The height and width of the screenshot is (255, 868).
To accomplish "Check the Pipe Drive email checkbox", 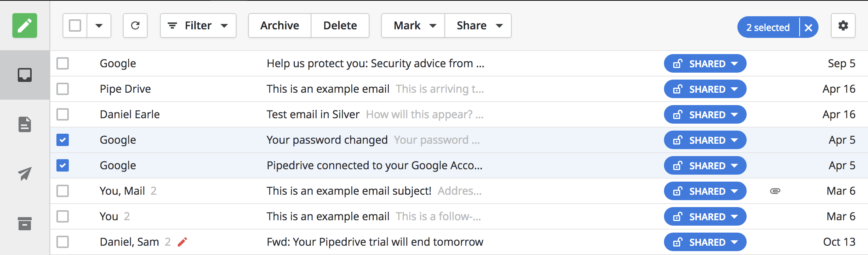I will click(63, 89).
